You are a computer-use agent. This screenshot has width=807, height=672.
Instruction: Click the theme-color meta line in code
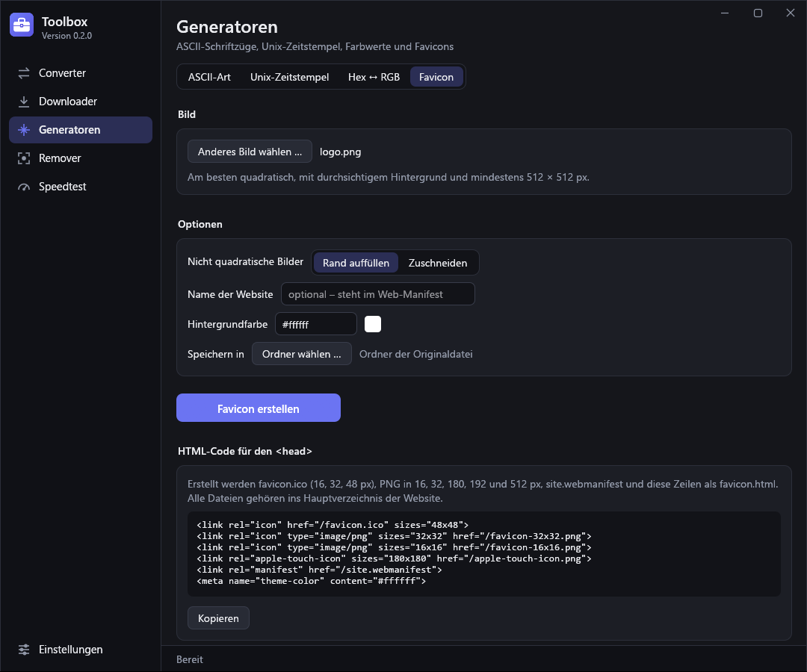coord(312,581)
